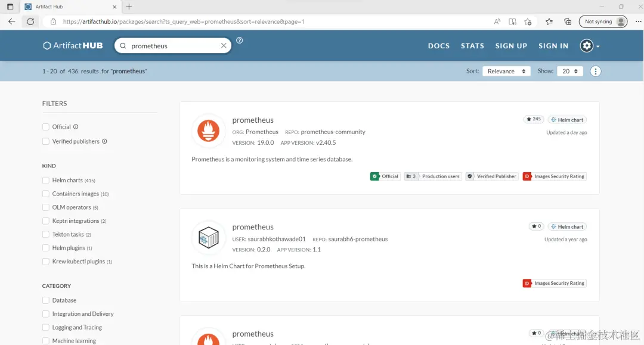Open read aloud icon in address bar
644x345 pixels.
pyautogui.click(x=497, y=21)
